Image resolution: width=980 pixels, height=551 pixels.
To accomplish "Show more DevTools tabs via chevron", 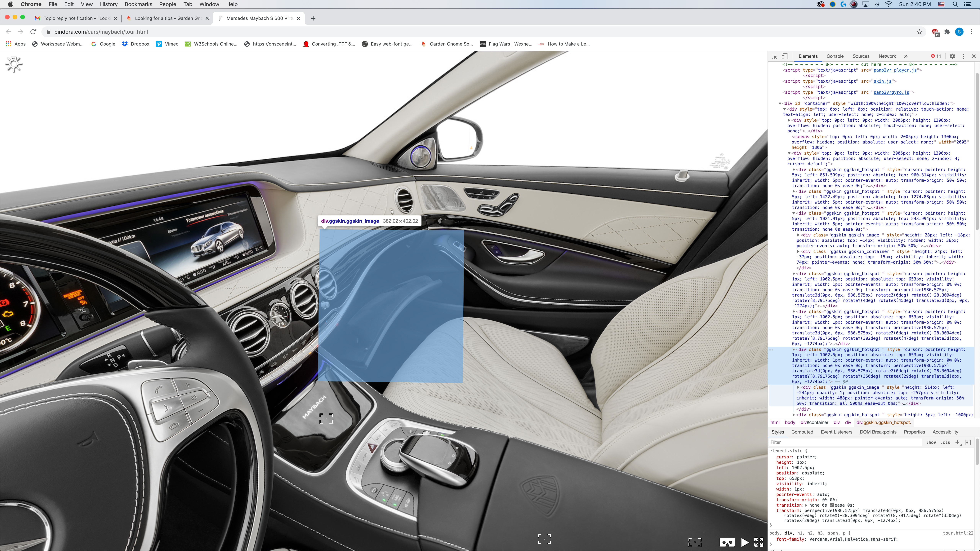I will [906, 56].
